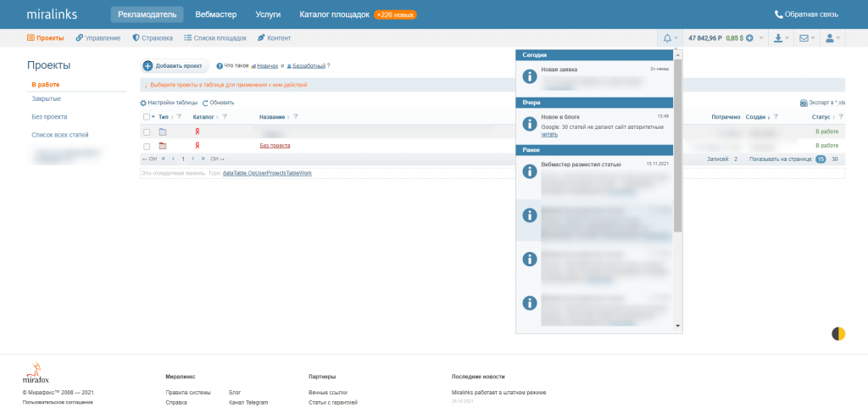
Task: Tick the select-all checkbox in table header
Action: (146, 117)
